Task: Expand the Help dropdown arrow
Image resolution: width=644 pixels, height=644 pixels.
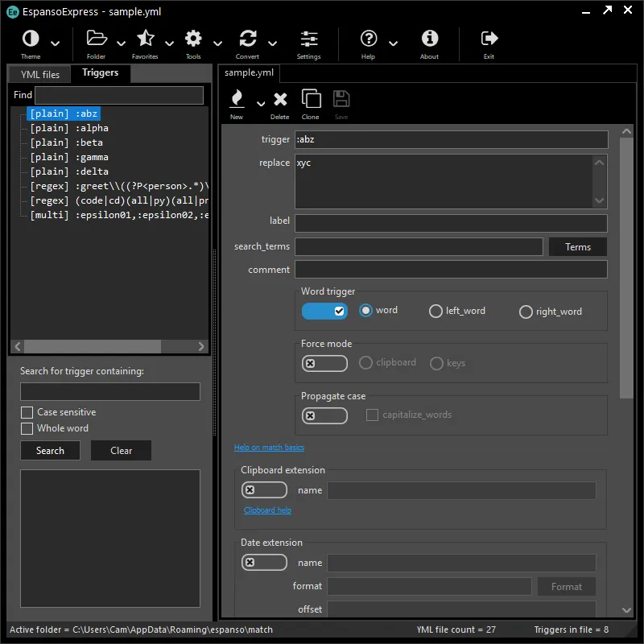Action: pos(393,43)
